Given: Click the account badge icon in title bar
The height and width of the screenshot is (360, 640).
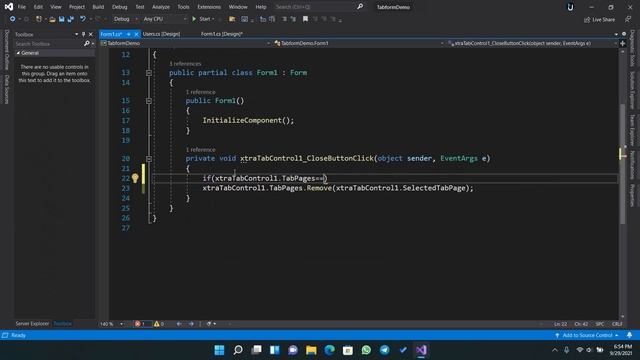Looking at the screenshot, I should pos(570,7).
